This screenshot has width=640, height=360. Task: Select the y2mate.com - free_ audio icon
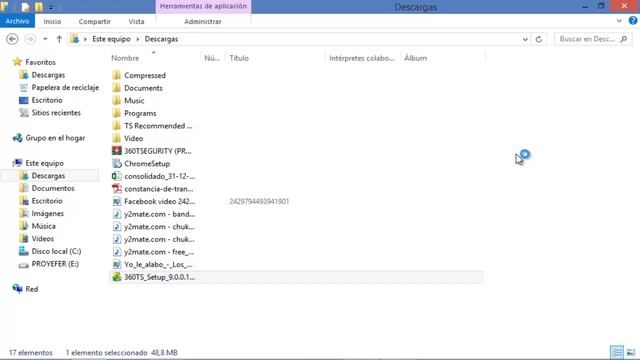[117, 252]
